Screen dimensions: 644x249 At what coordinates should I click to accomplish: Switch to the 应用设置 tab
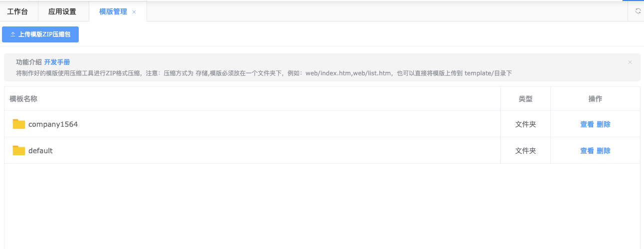coord(62,11)
